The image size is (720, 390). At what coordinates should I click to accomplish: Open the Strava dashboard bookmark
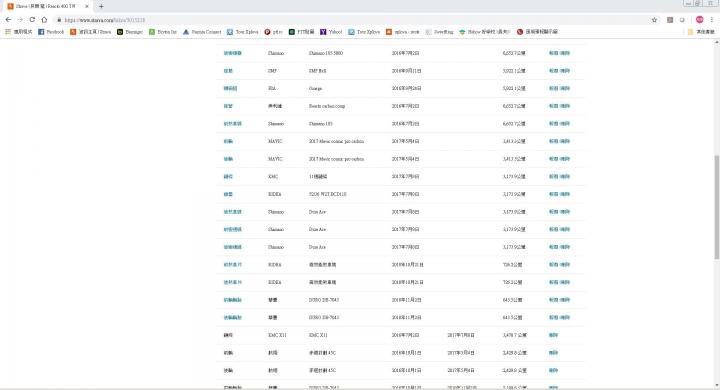[90, 32]
